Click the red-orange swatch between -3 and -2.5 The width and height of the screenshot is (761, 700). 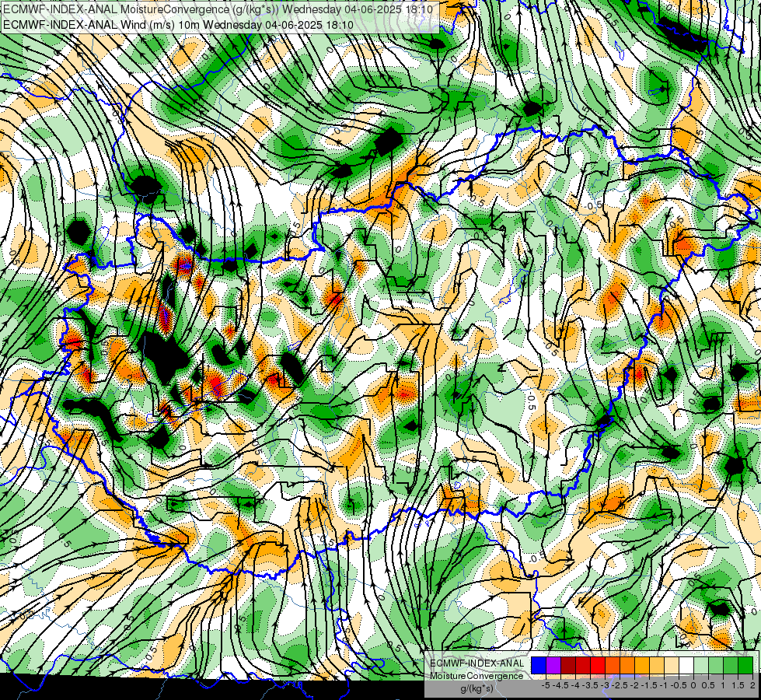pos(613,666)
